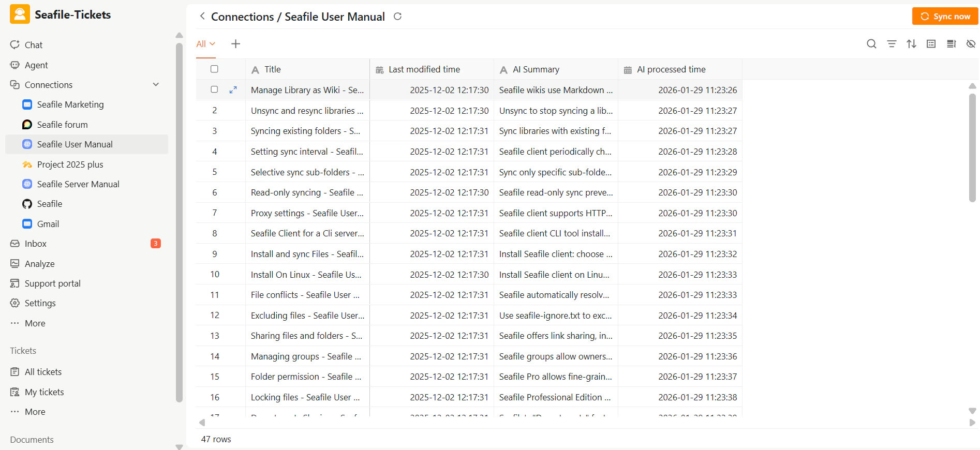Open the sort arrows icon
Viewport: 980px width, 450px height.
tap(911, 44)
